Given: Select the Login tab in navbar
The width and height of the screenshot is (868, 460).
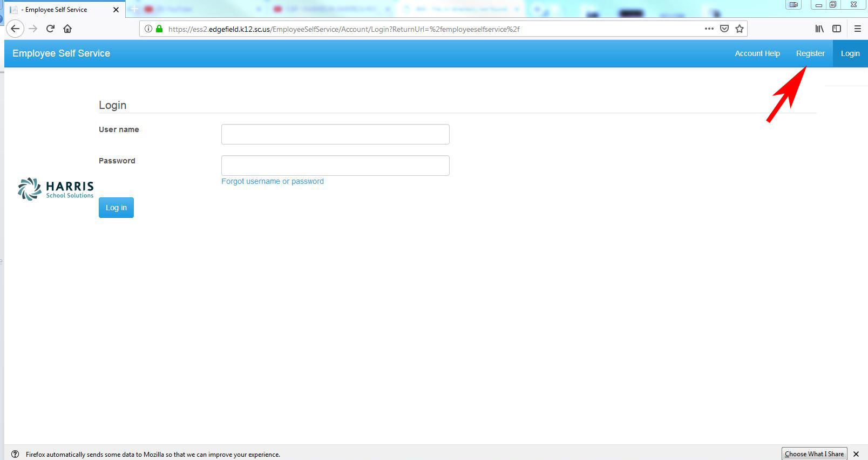Looking at the screenshot, I should coord(850,53).
